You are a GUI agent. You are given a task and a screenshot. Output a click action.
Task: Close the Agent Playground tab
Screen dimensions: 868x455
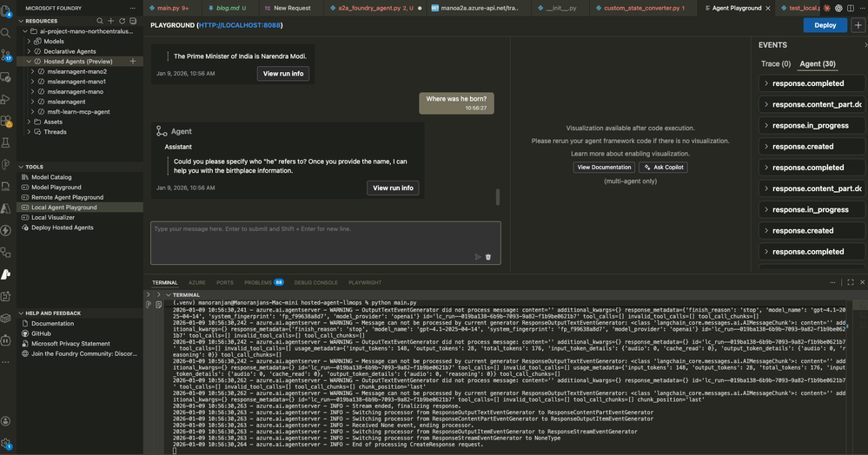768,9
